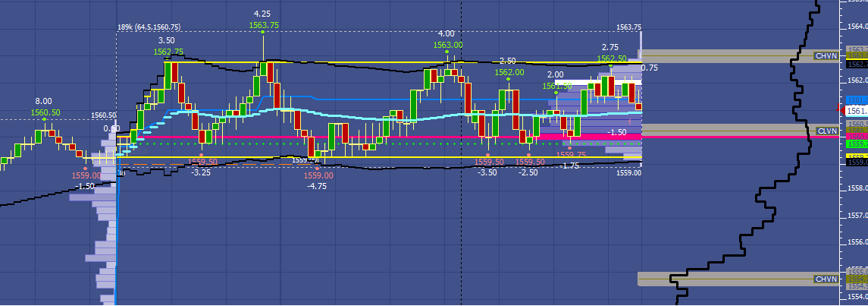Click the 0.50 value by the volume profile
Image resolution: width=868 pixels, height=306 pixels.
tap(112, 128)
